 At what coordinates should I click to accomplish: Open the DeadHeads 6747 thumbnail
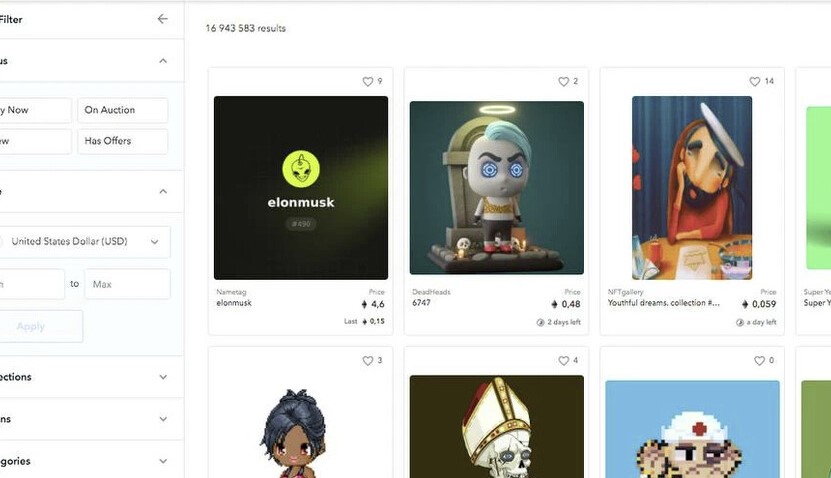497,188
